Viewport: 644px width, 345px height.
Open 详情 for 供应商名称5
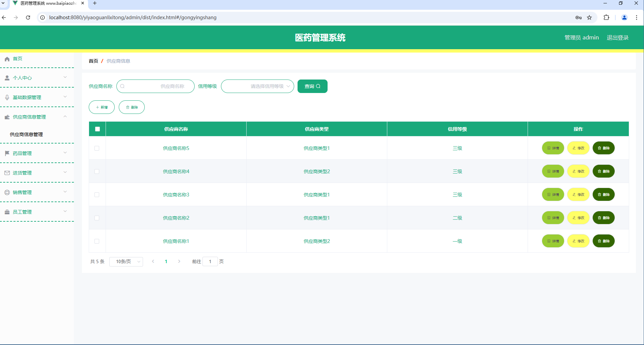click(553, 148)
